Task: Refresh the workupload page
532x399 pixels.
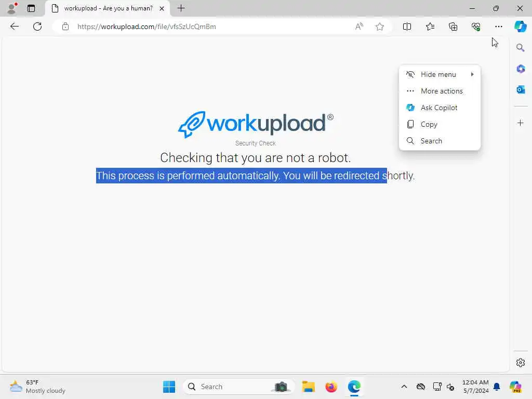Action: 37,26
